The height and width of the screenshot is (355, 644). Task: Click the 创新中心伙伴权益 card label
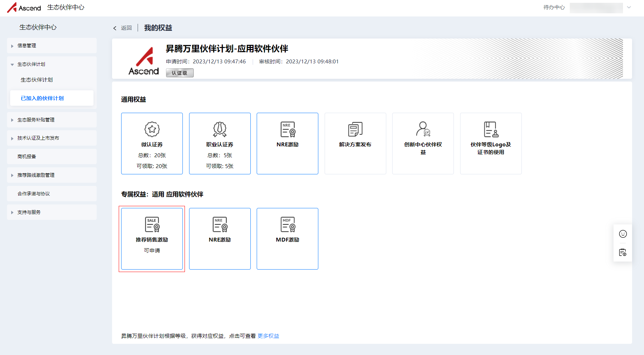(423, 148)
